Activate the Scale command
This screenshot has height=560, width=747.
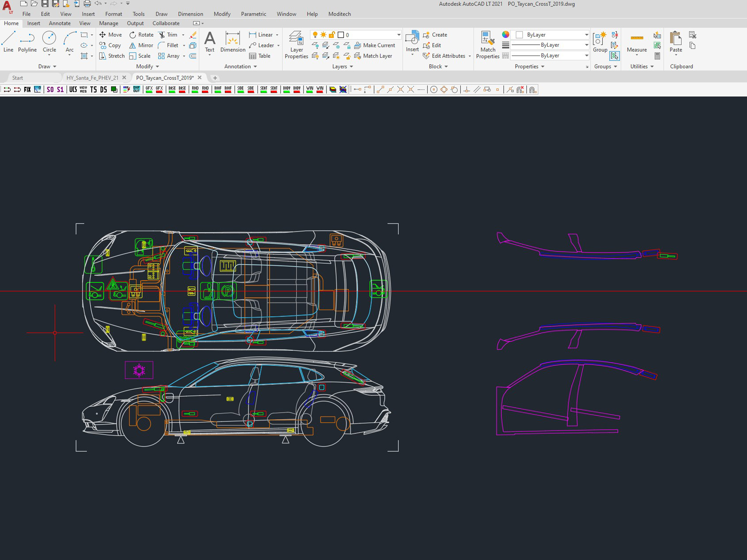click(140, 56)
